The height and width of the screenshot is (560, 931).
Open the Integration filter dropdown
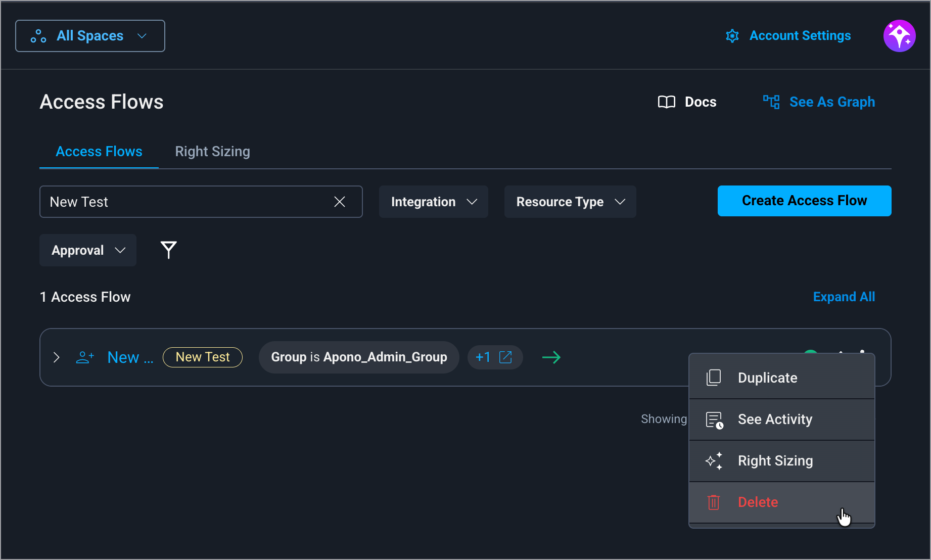point(433,202)
